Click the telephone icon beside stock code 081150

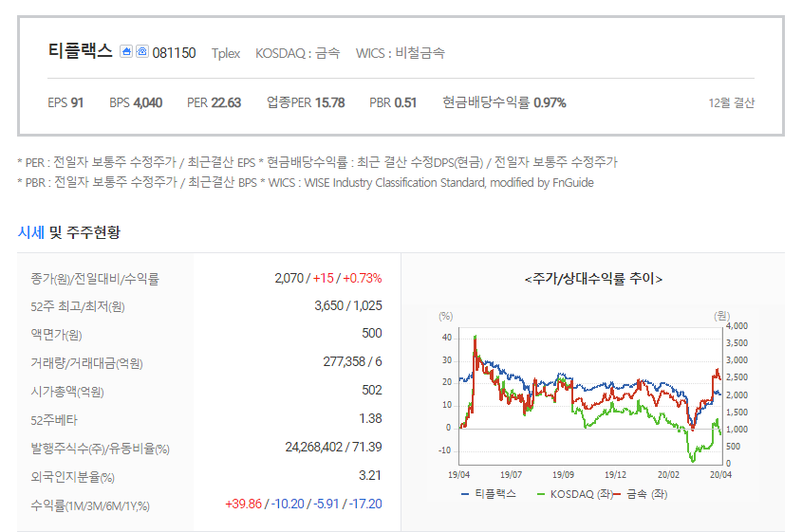coord(142,51)
